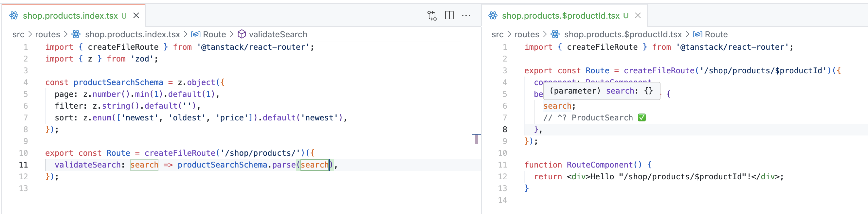The image size is (868, 214).
Task: Click line number 8 in right editor
Action: tap(504, 129)
